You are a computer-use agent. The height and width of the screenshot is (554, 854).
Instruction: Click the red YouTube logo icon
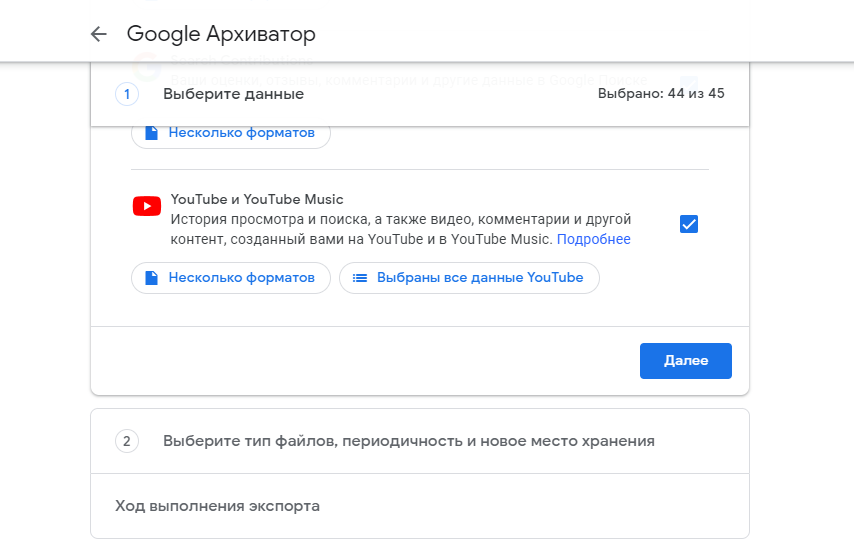coord(147,206)
